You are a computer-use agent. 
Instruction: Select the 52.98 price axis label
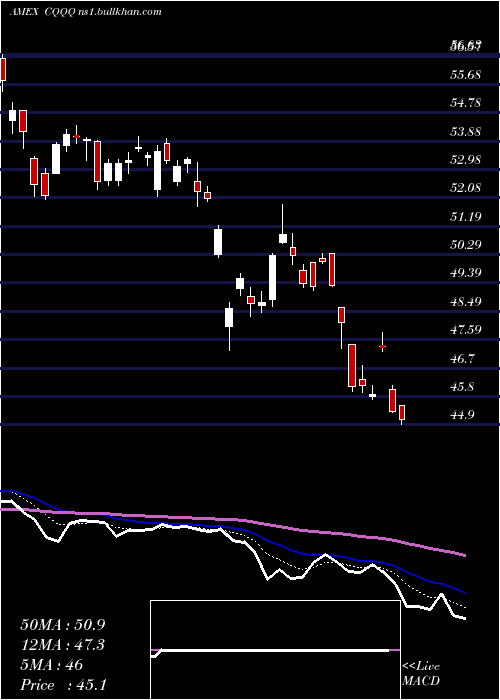(466, 160)
